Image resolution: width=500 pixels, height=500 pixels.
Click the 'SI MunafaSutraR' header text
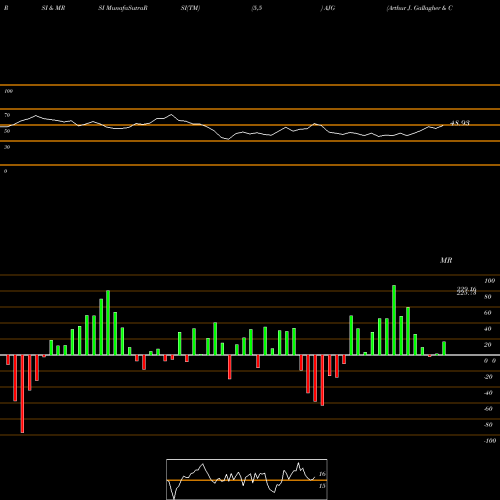point(122,8)
